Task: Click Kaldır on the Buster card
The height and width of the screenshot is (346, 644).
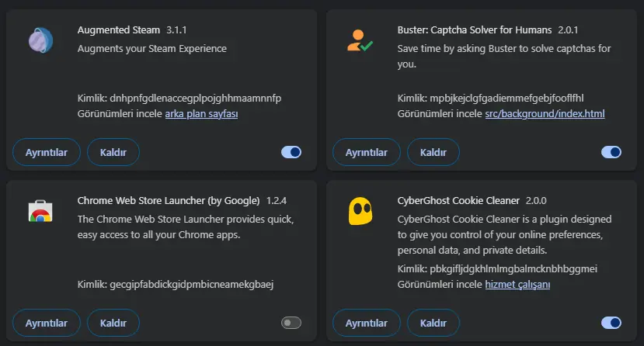Action: pyautogui.click(x=433, y=152)
